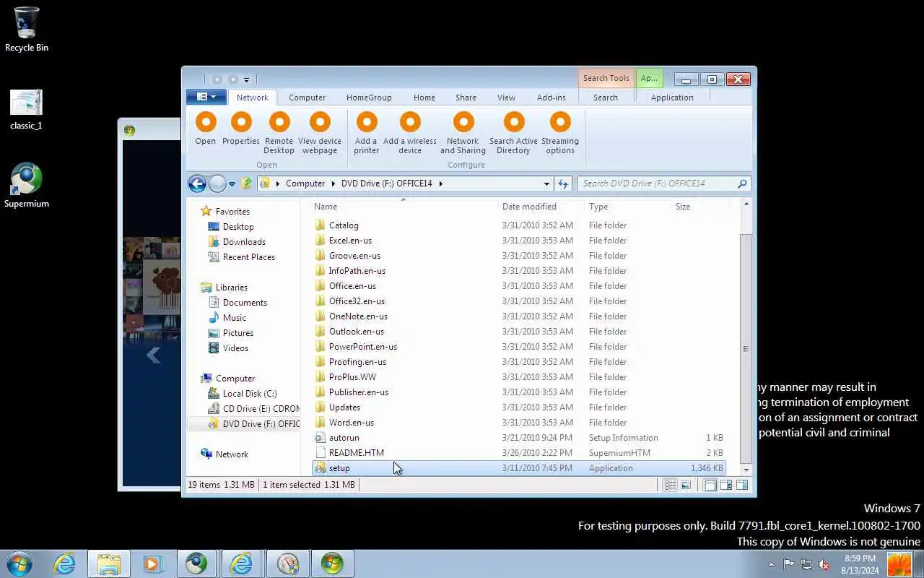Select Add a wireless device

(x=410, y=133)
